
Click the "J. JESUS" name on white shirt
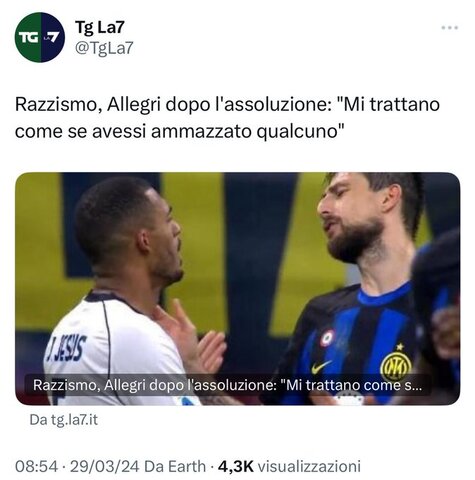point(66,349)
